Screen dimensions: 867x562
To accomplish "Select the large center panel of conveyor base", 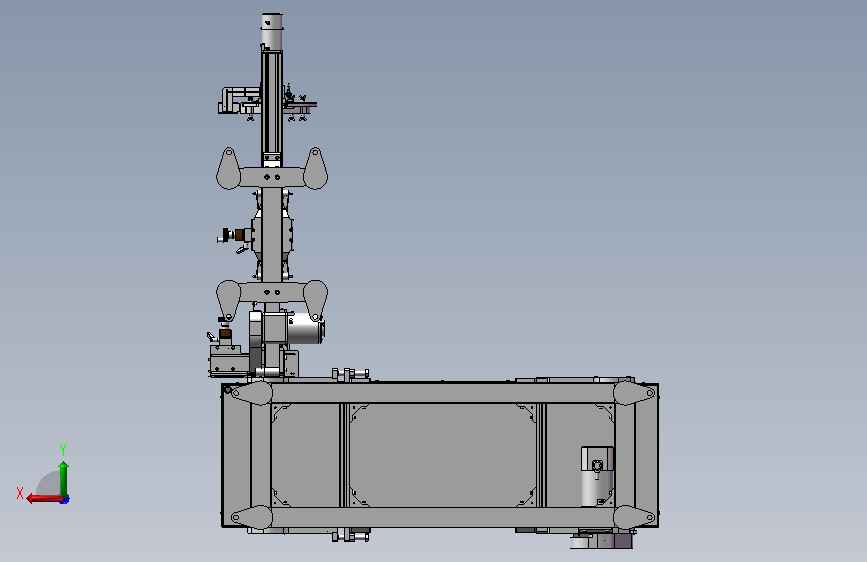I will [x=443, y=455].
